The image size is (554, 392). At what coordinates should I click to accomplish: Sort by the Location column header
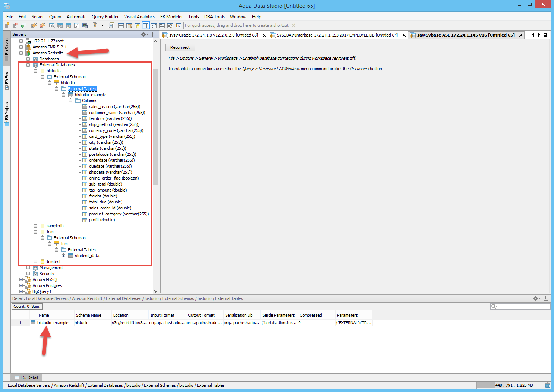tap(130, 315)
